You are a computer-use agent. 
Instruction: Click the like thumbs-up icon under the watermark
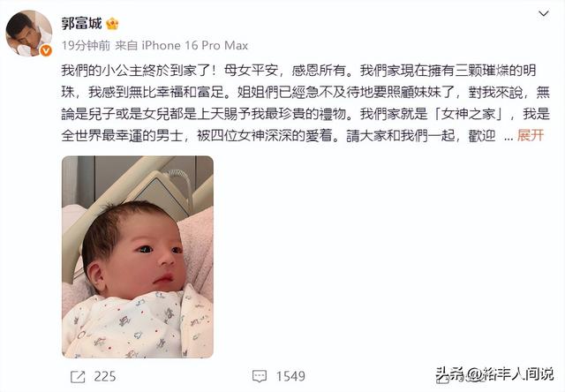443,377
